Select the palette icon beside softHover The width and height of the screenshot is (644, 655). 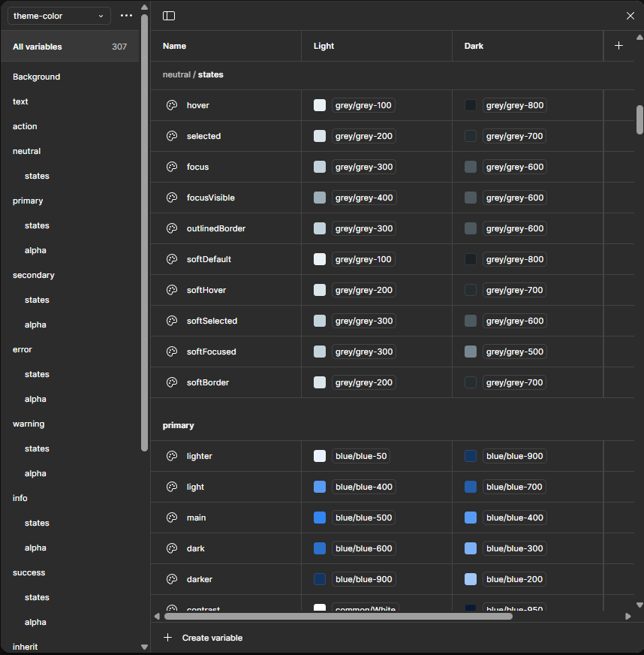coord(172,290)
